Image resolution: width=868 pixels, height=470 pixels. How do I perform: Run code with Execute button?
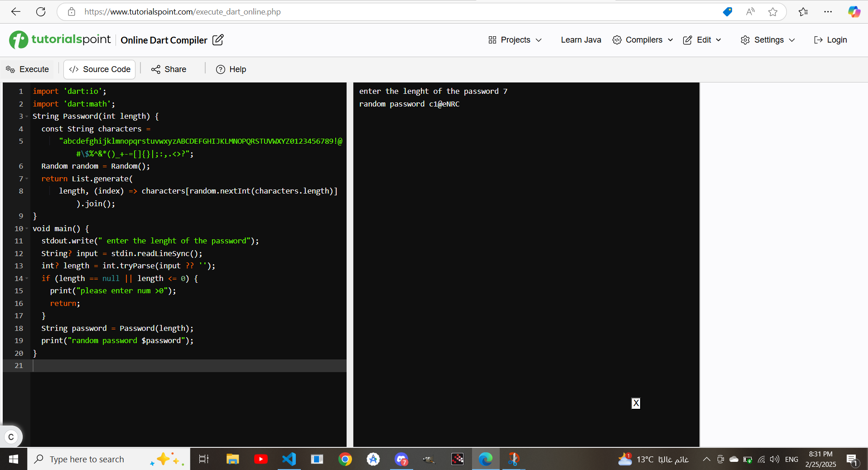coord(27,69)
